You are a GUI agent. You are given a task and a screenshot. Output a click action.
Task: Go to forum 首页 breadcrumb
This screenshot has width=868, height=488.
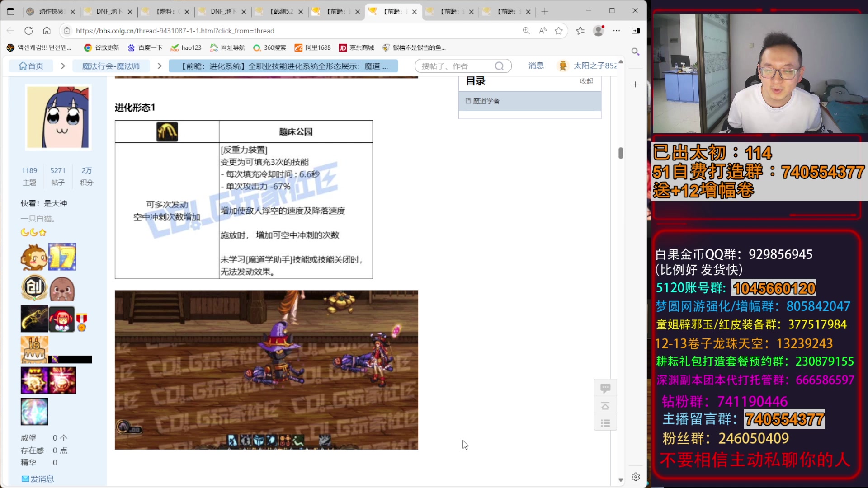31,66
